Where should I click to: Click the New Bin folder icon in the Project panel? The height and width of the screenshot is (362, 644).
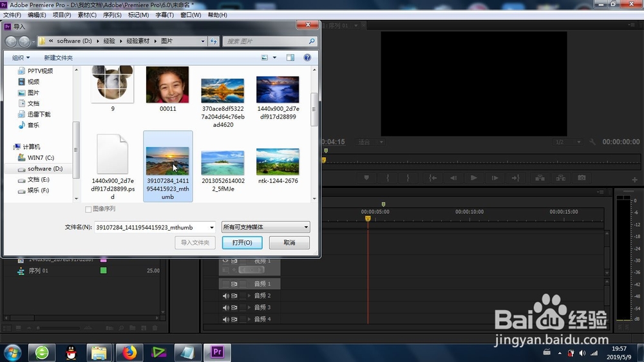click(132, 328)
